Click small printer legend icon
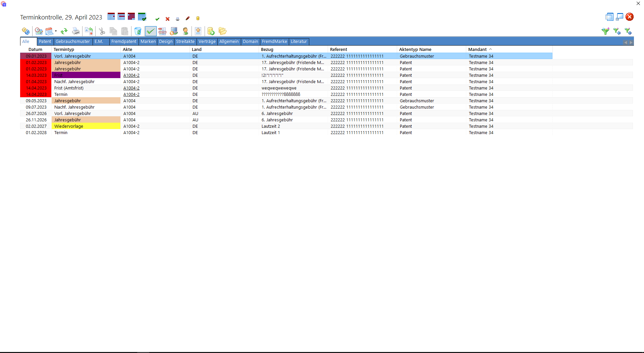The width and height of the screenshot is (644, 353). click(177, 19)
